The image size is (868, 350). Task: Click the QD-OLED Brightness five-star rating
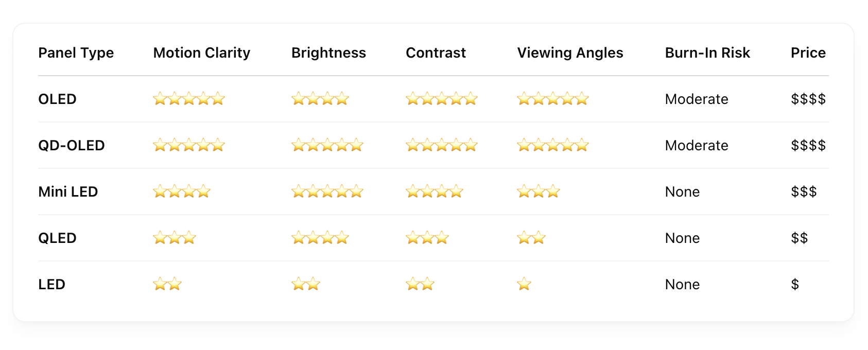coord(327,145)
